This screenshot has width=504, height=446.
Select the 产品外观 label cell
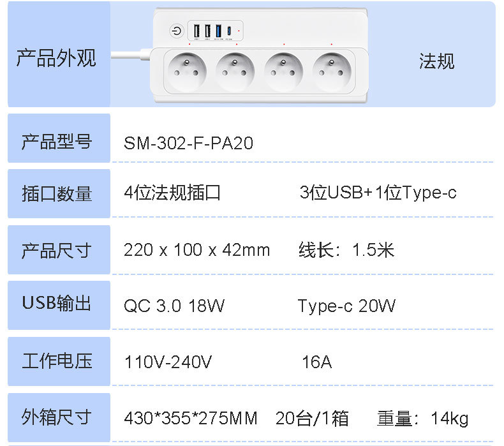point(56,58)
